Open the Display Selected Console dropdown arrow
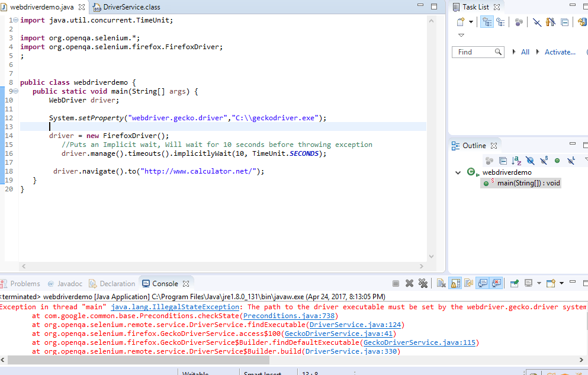Viewport: 588px width, 375px height. point(539,284)
